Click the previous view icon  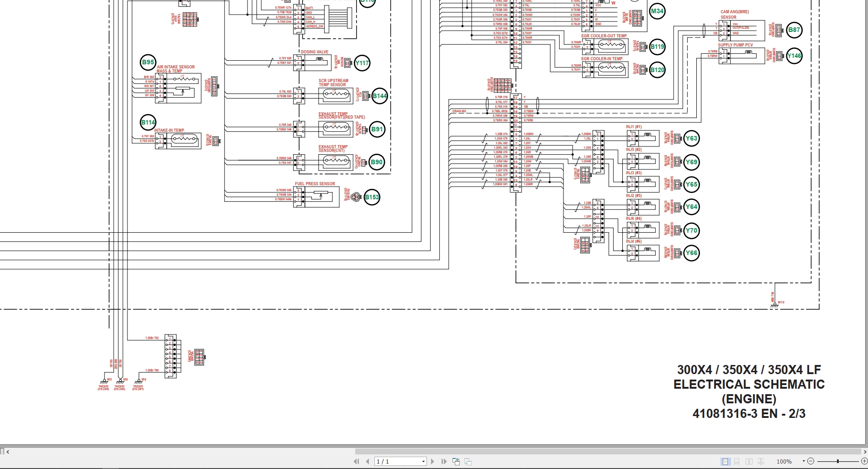(x=456, y=462)
